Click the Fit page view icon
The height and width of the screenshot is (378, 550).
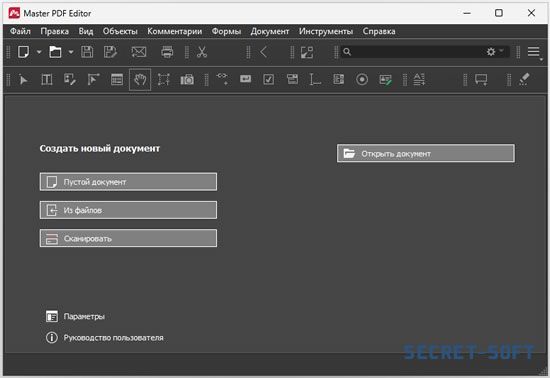pyautogui.click(x=307, y=52)
